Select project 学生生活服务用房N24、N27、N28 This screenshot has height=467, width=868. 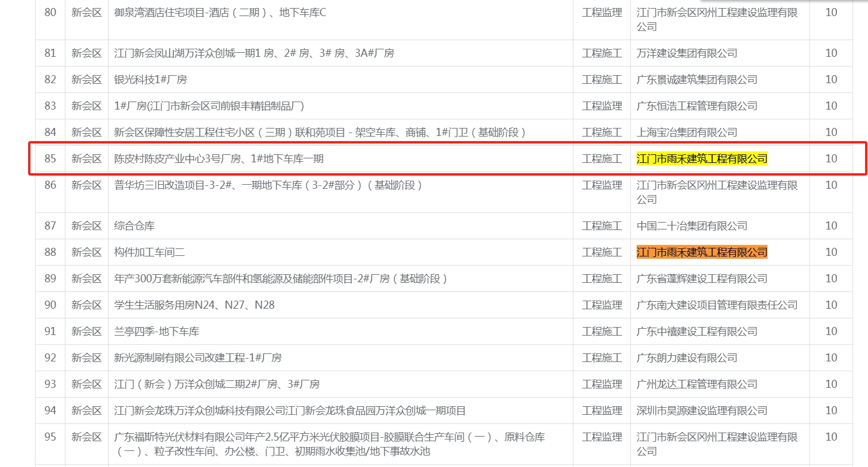(194, 305)
